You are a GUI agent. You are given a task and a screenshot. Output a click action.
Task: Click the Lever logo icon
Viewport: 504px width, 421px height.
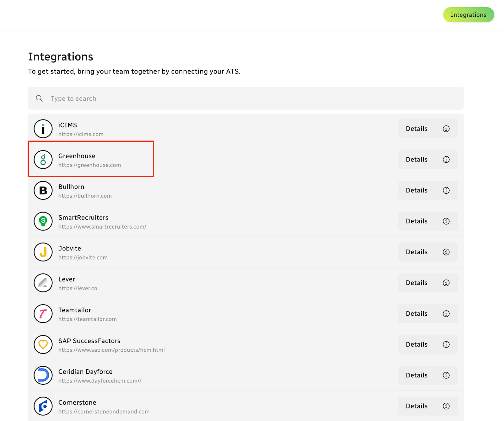pyautogui.click(x=43, y=283)
